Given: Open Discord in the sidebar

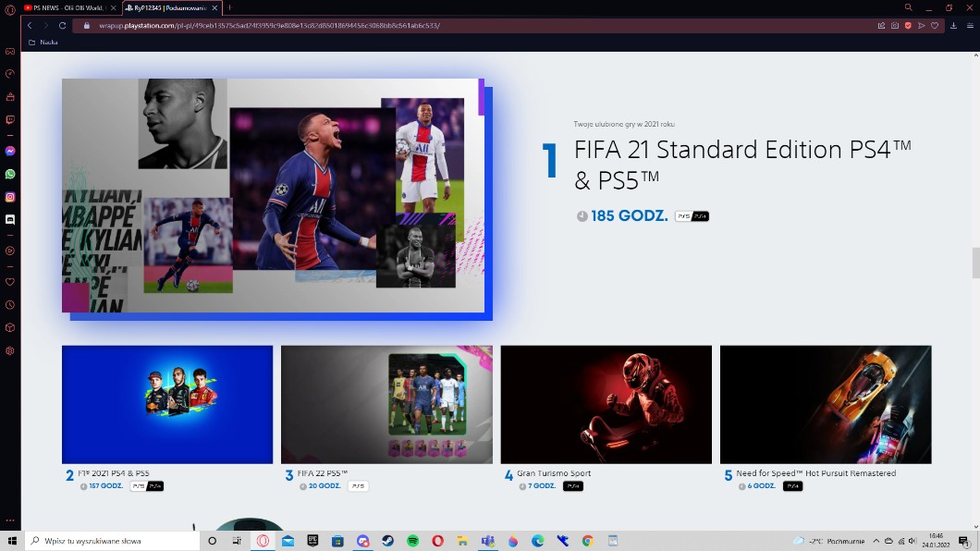Looking at the screenshot, I should [10, 219].
